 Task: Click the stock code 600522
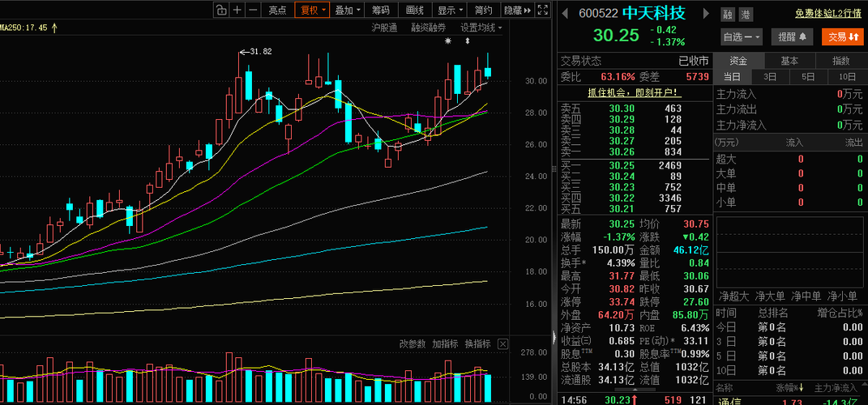[598, 14]
